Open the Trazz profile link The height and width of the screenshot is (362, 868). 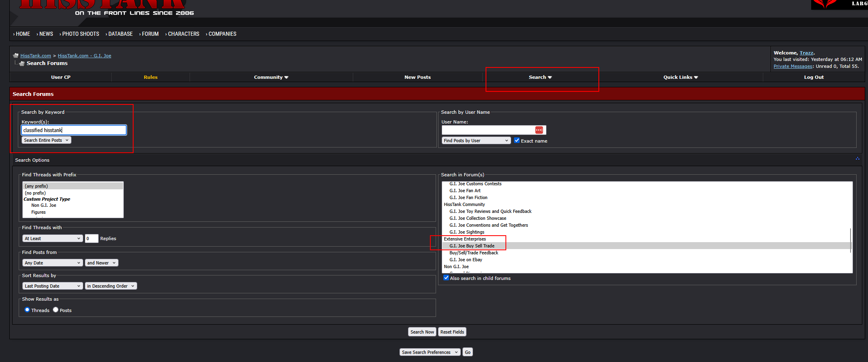806,53
